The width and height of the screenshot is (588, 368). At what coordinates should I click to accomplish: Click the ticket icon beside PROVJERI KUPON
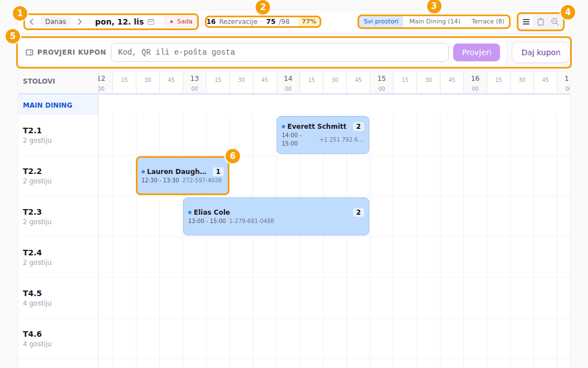(30, 52)
